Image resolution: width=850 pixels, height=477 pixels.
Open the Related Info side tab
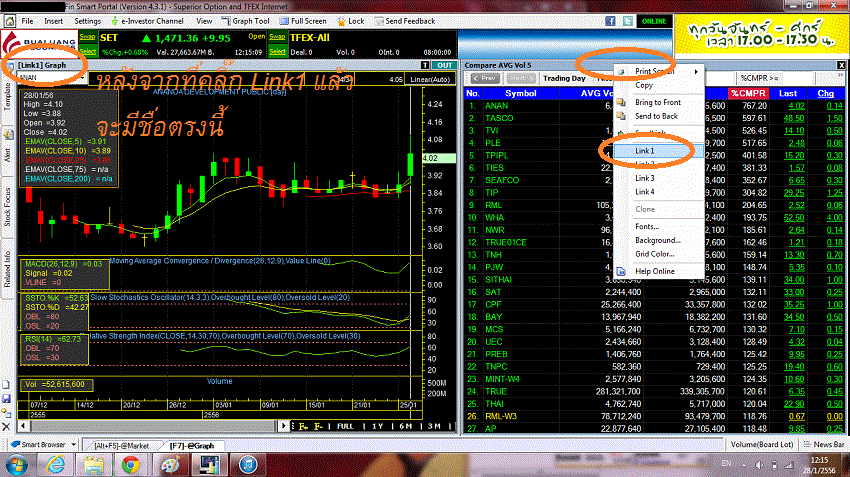coord(8,269)
